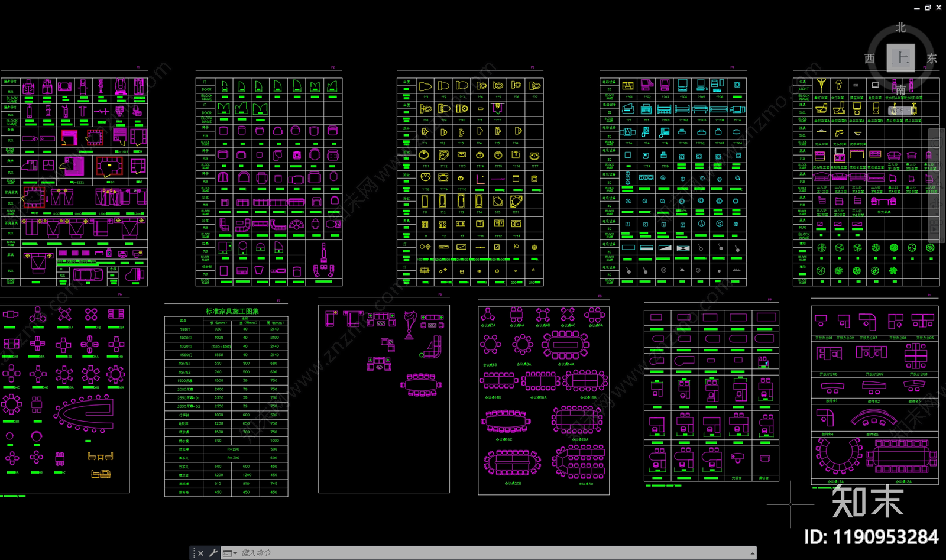Expand the recent commands dropdown
The height and width of the screenshot is (560, 946).
(x=230, y=553)
